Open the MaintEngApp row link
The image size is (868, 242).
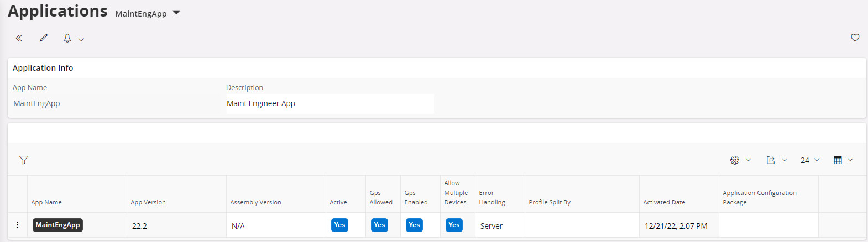(x=57, y=225)
